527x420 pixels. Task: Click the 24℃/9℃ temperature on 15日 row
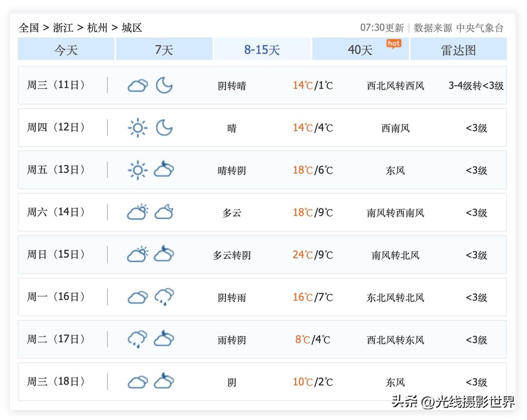click(312, 254)
